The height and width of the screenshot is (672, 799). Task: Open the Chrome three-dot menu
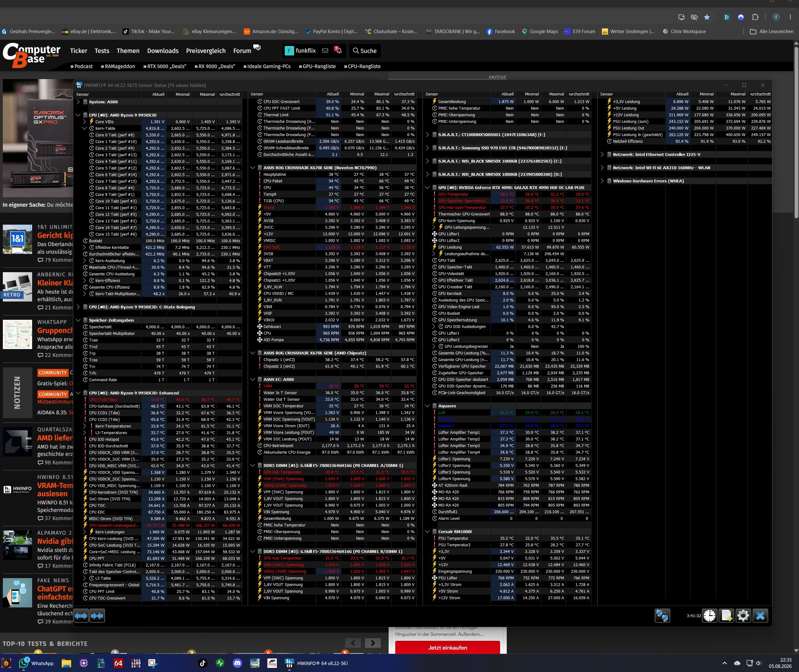point(790,17)
